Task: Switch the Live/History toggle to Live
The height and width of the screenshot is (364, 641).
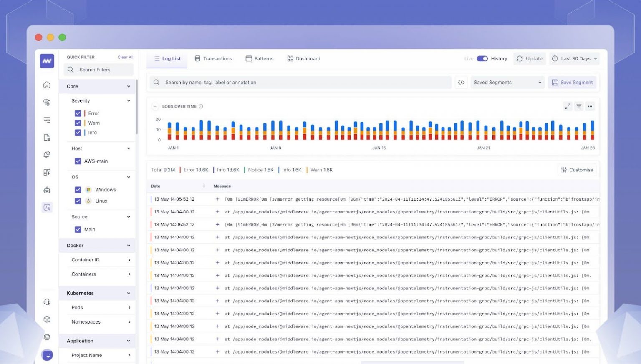Action: coord(483,58)
